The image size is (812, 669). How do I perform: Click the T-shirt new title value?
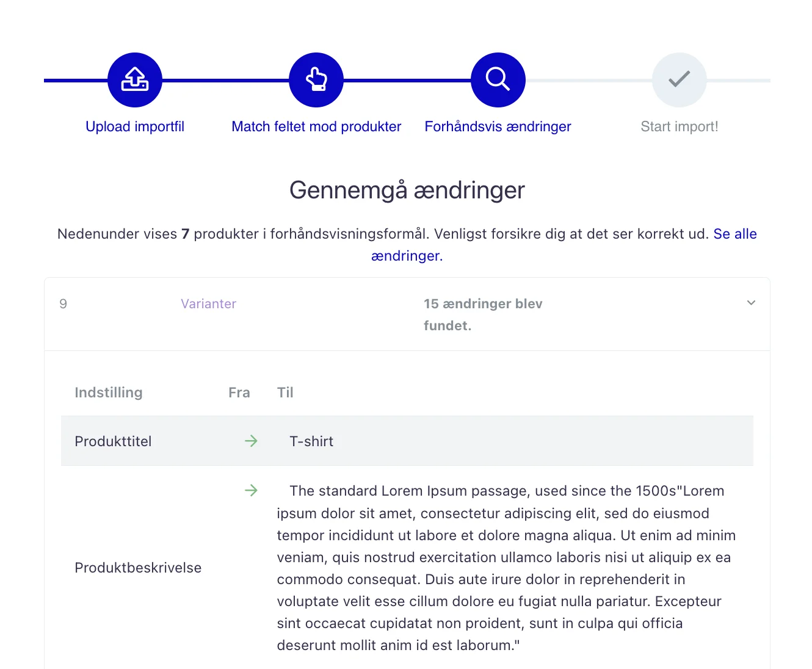pyautogui.click(x=311, y=441)
